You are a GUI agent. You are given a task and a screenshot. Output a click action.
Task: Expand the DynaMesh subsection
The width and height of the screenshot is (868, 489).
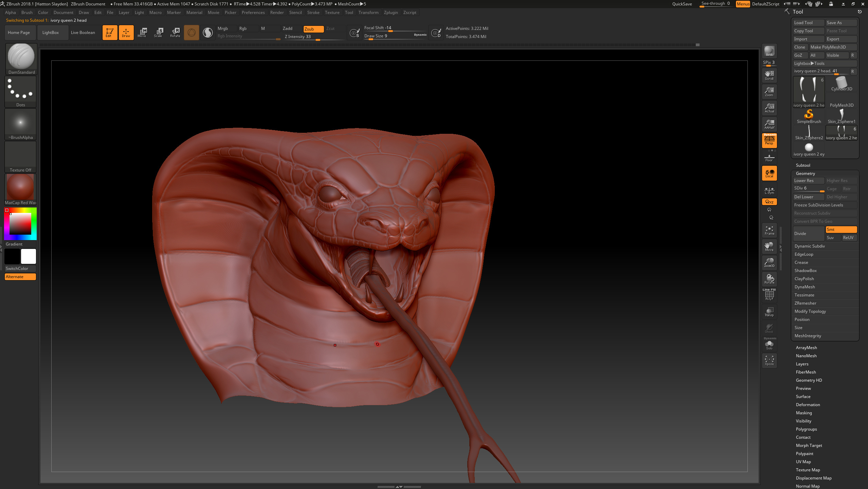804,287
